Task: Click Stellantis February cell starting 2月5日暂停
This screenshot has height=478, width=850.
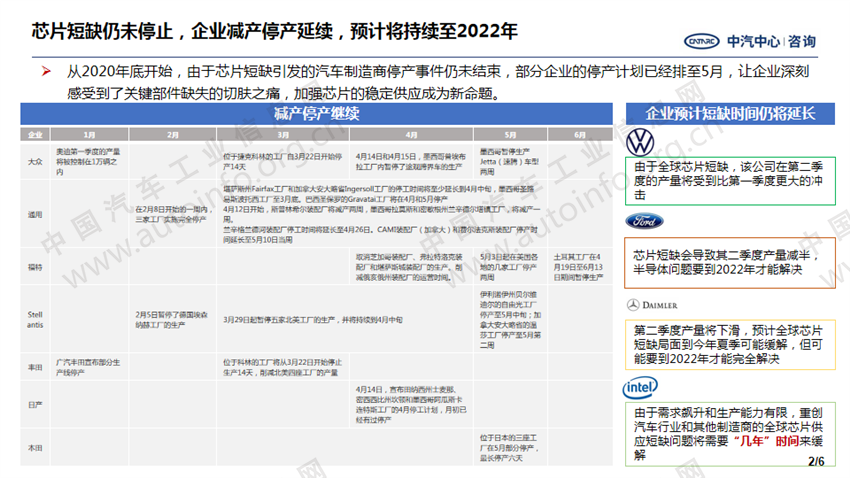Action: 172,320
